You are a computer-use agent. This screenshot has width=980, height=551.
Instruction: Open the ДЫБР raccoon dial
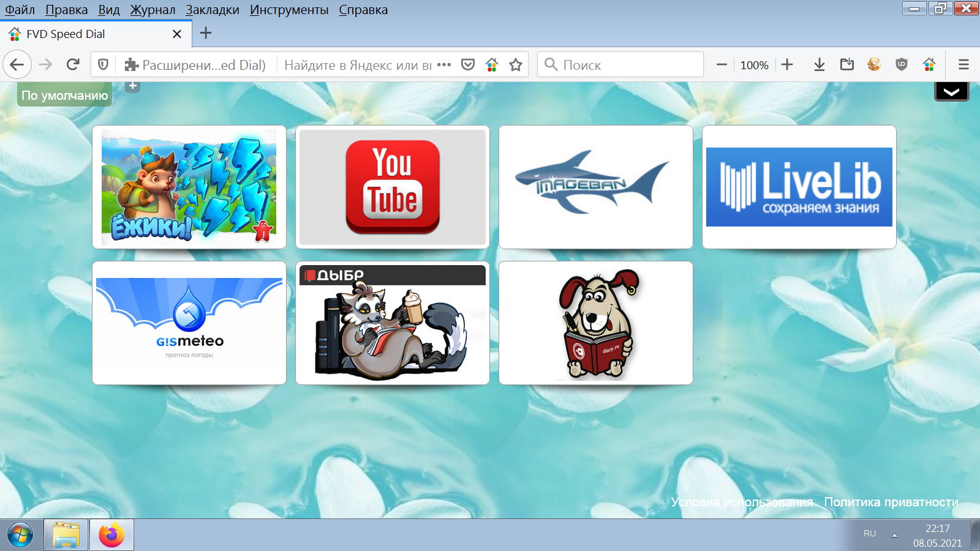393,323
